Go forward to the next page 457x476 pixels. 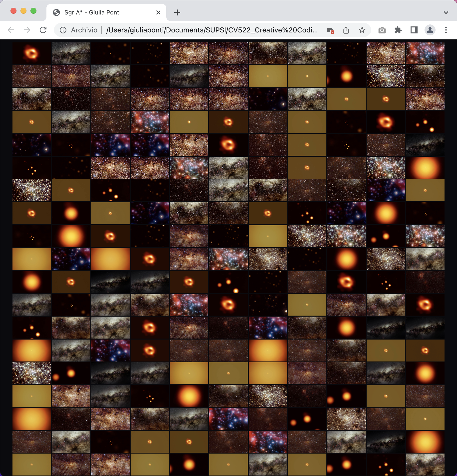tap(27, 30)
